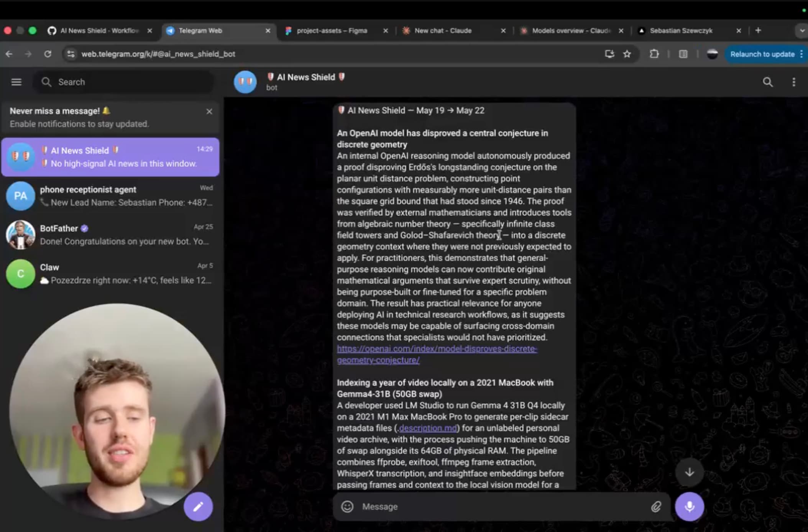Bookmark this page with the star
Image resolution: width=808 pixels, height=532 pixels.
tap(627, 54)
